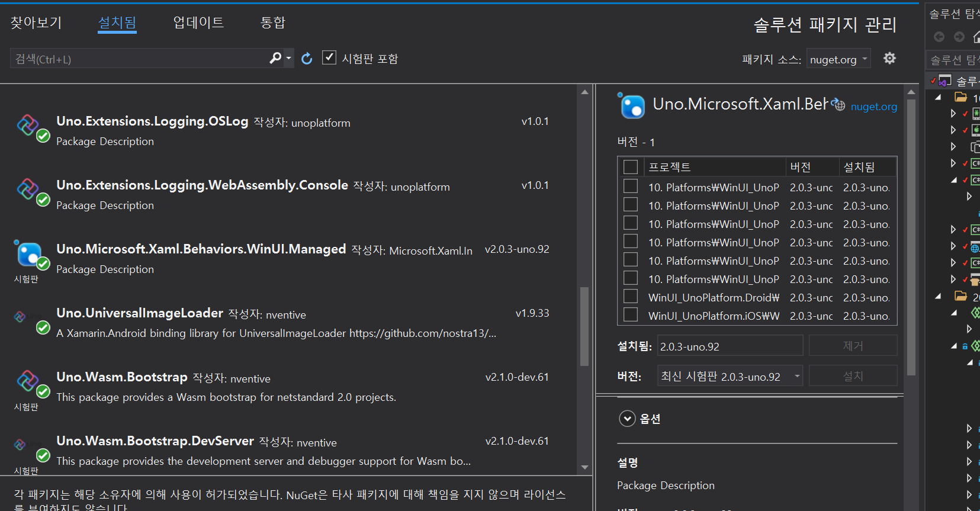This screenshot has width=980, height=511.
Task: Check the select-all box in 프로젝트 header
Action: pyautogui.click(x=631, y=167)
